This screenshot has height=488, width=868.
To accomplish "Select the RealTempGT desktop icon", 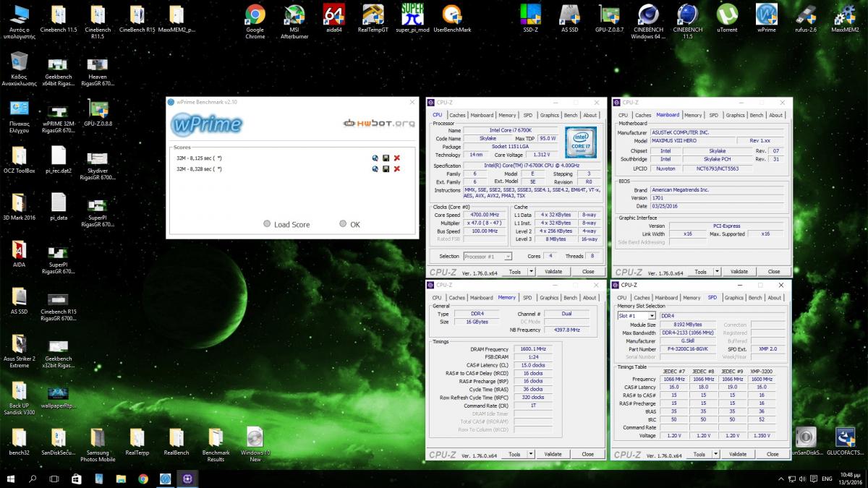I will point(373,19).
